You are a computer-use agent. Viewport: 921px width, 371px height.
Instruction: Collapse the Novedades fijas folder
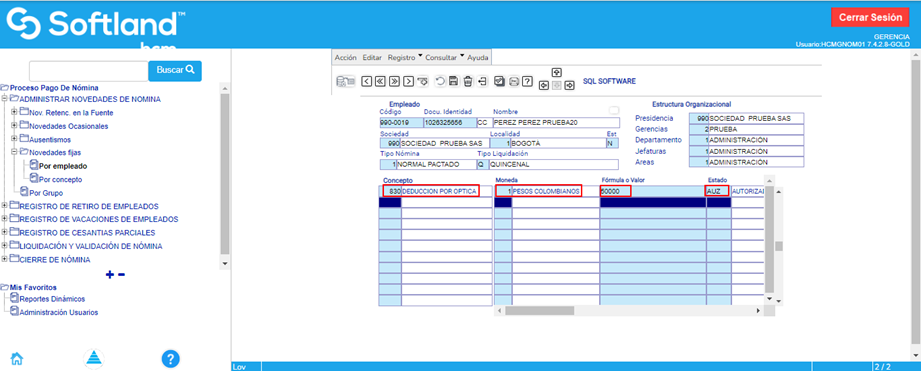tap(14, 152)
